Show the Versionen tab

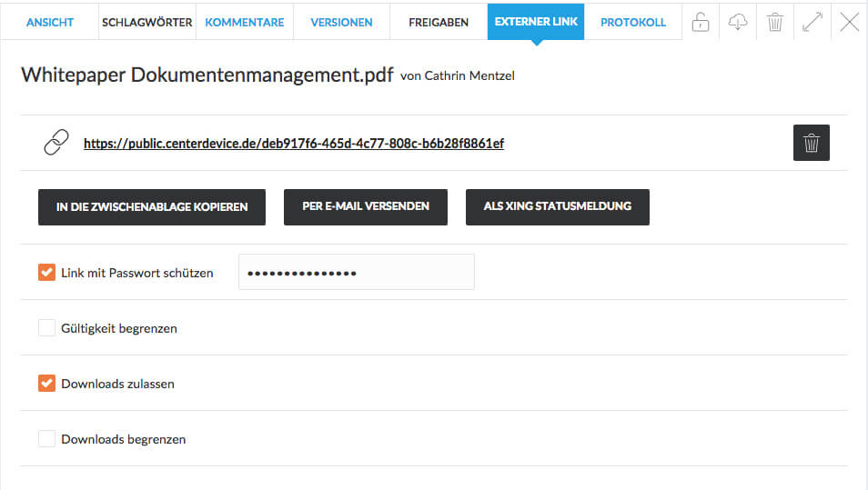(341, 22)
